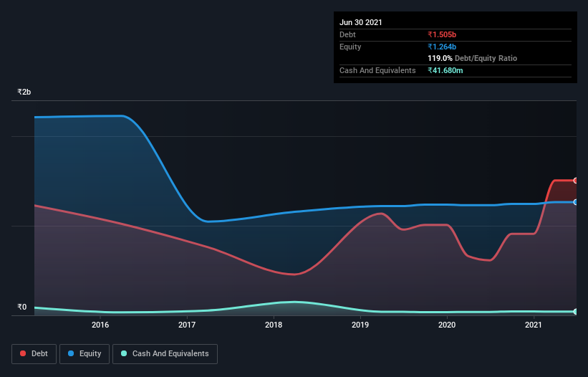Click the Jun 30 2021 tooltip date
The height and width of the screenshot is (377, 588).
click(361, 22)
